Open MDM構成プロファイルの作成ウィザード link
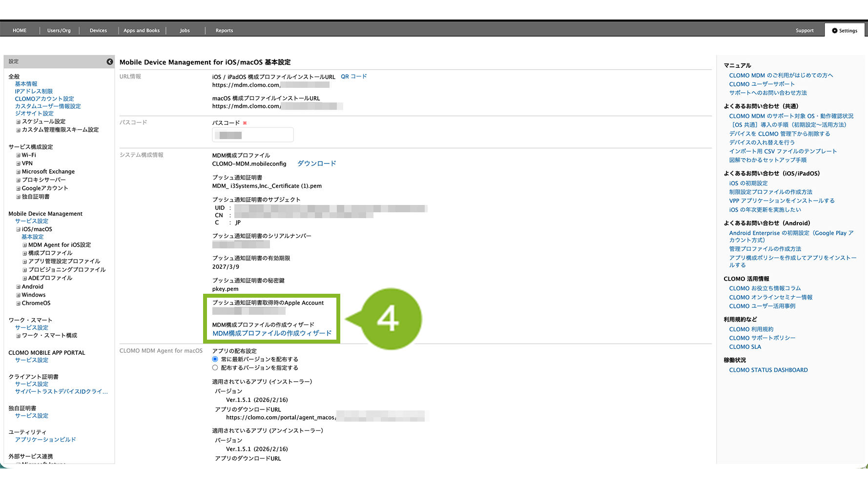Image resolution: width=868 pixels, height=488 pixels. 272,333
